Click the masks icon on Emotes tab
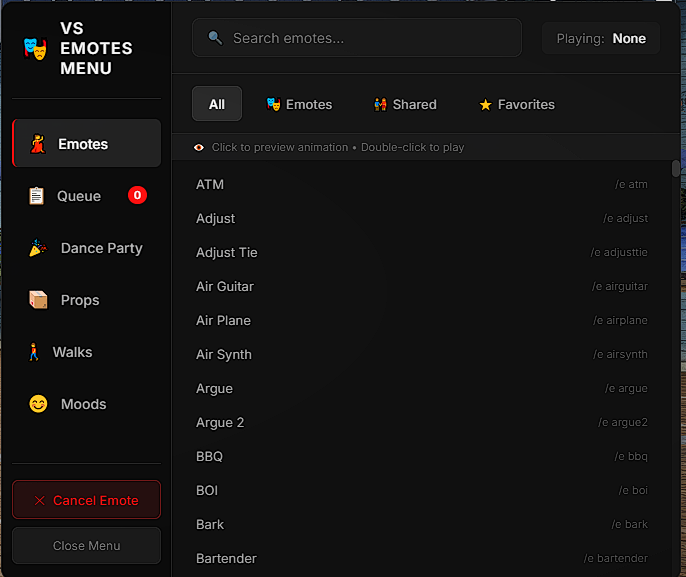Viewport: 686px width, 577px height. pyautogui.click(x=273, y=104)
